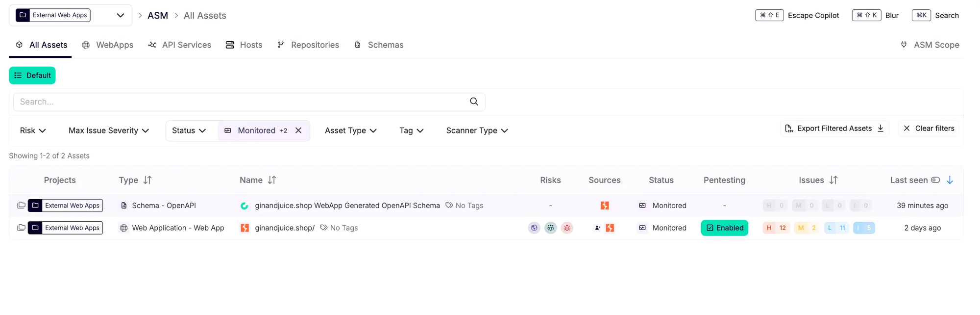Remove the Monitored status filter chip

pos(298,131)
